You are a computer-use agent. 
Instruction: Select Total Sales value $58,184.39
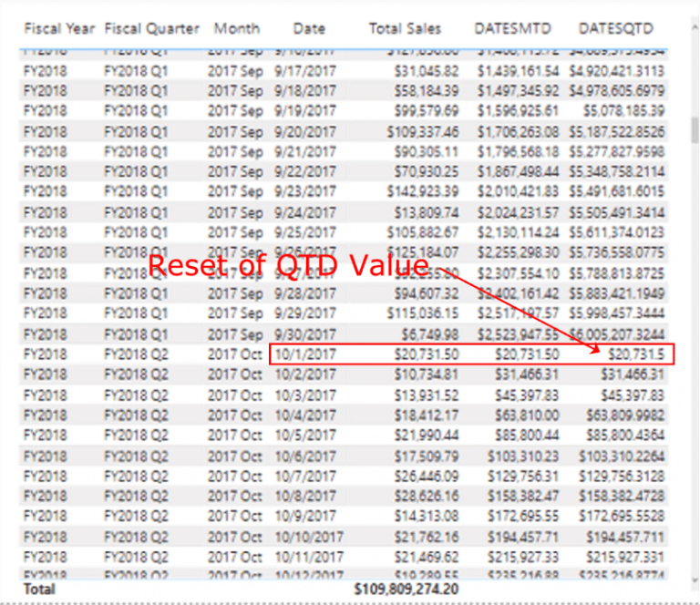(x=427, y=91)
